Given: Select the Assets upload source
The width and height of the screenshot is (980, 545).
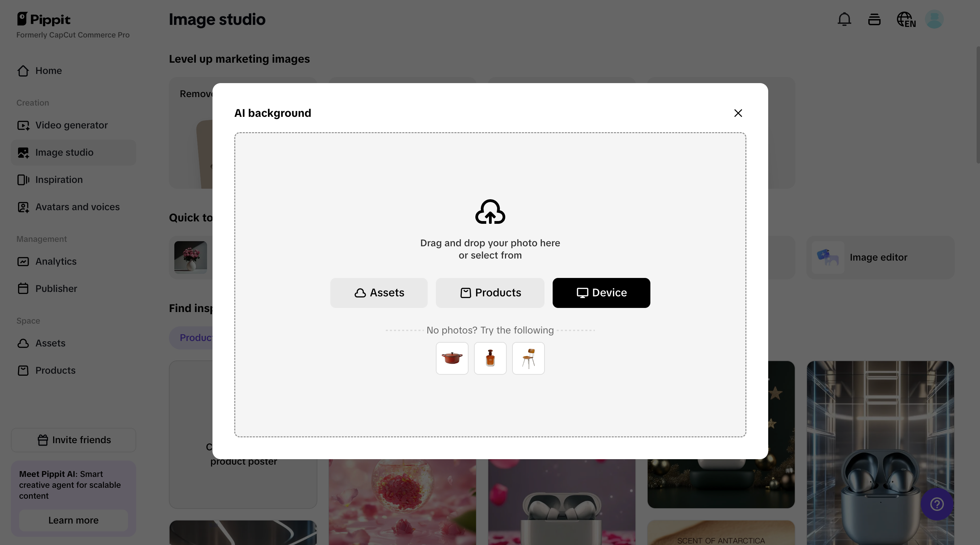Looking at the screenshot, I should point(379,293).
